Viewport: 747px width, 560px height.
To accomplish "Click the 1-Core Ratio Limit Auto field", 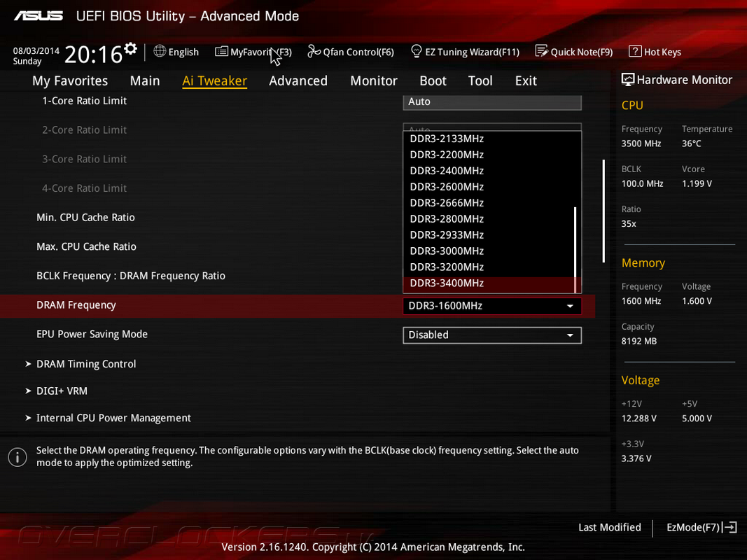I will pos(492,102).
